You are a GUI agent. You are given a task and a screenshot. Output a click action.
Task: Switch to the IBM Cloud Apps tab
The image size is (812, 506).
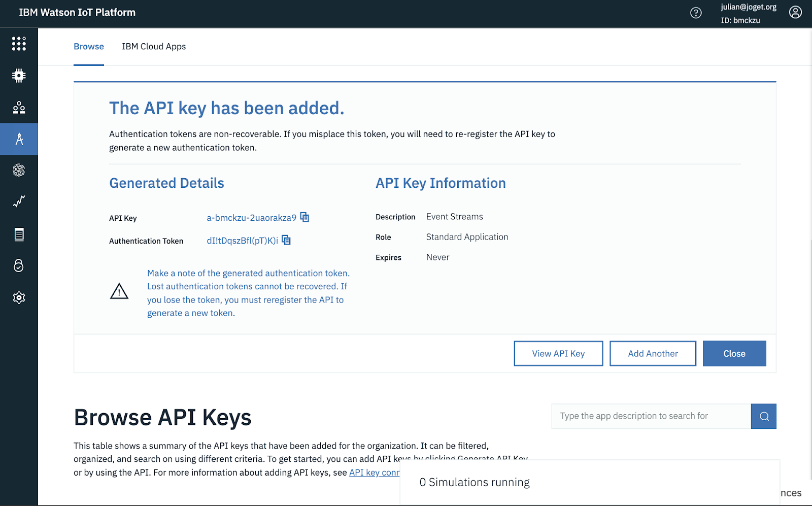(x=154, y=47)
